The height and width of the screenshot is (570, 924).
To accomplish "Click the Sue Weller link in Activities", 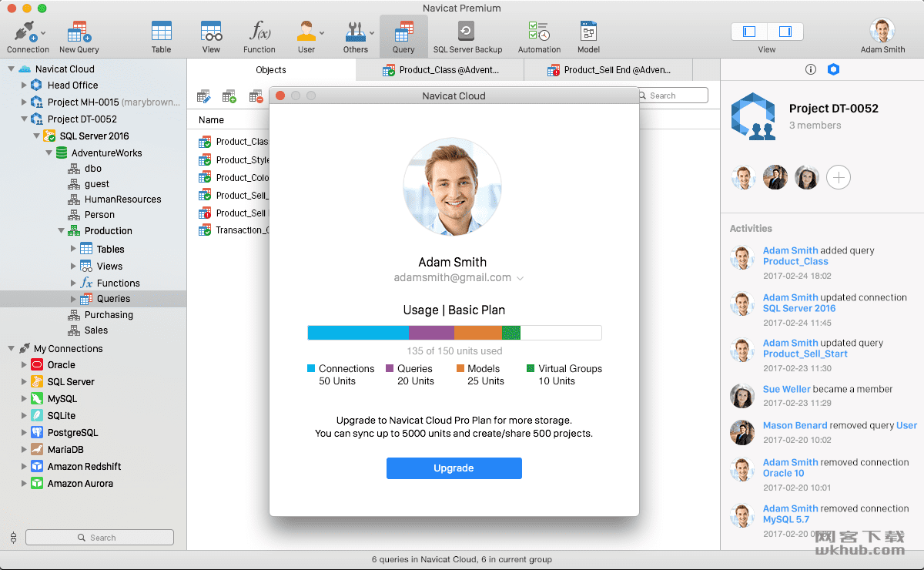I will coord(786,390).
